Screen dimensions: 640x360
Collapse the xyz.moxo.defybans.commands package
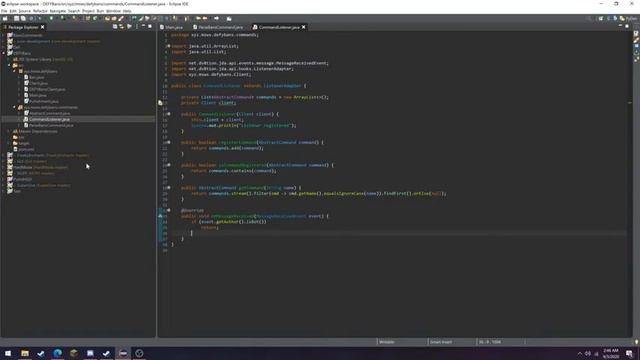click(14, 107)
